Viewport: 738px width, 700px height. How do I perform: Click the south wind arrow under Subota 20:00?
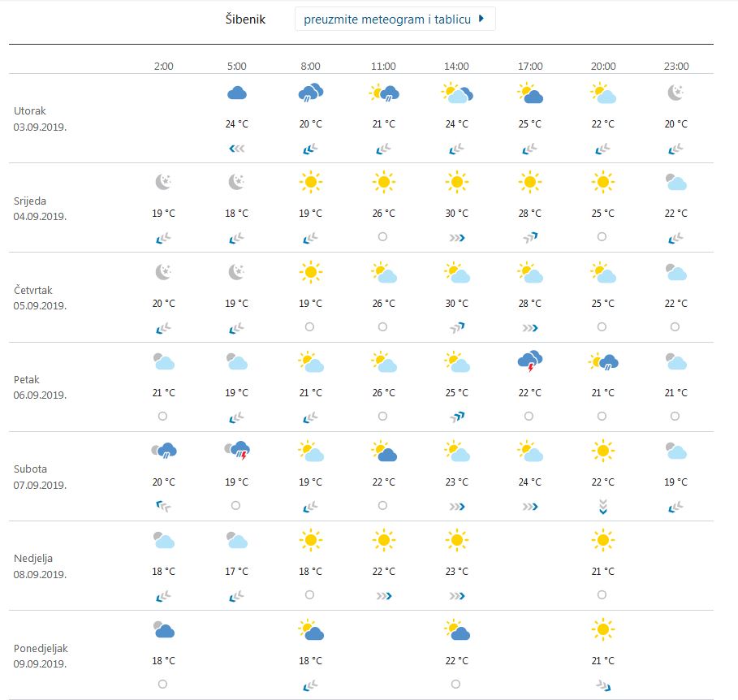[x=602, y=505]
